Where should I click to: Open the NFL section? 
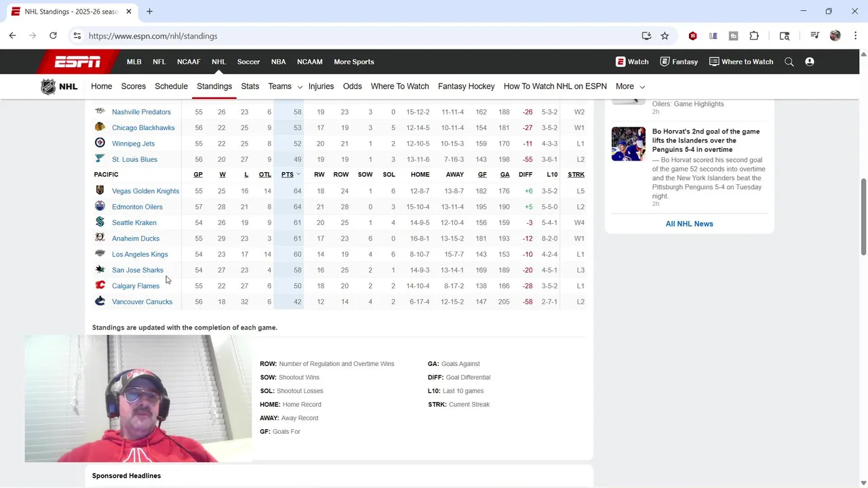[x=159, y=62]
